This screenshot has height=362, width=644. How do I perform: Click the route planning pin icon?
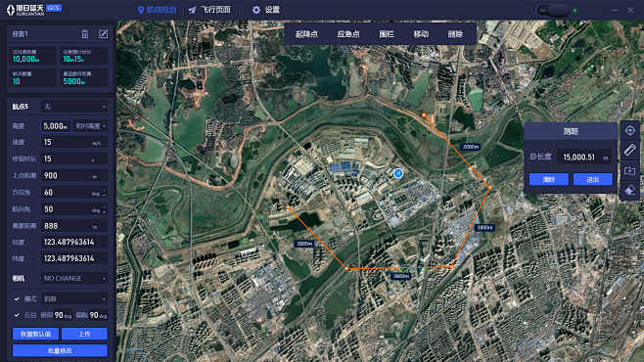point(141,10)
